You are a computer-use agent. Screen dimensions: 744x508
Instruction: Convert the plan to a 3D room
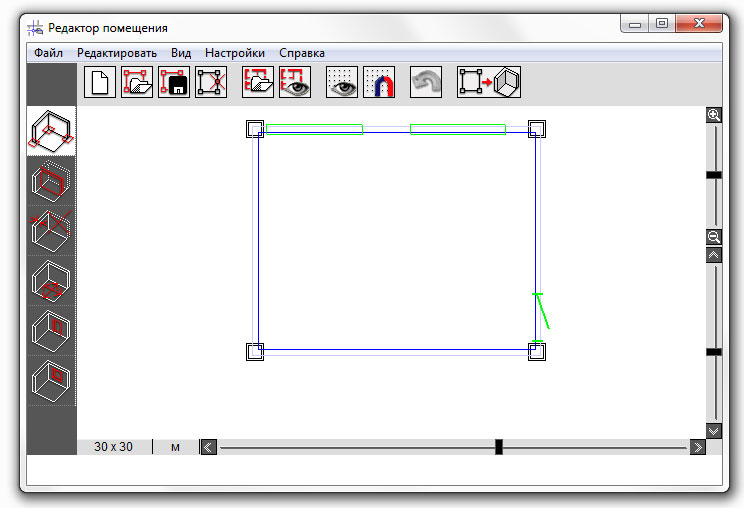pos(489,82)
